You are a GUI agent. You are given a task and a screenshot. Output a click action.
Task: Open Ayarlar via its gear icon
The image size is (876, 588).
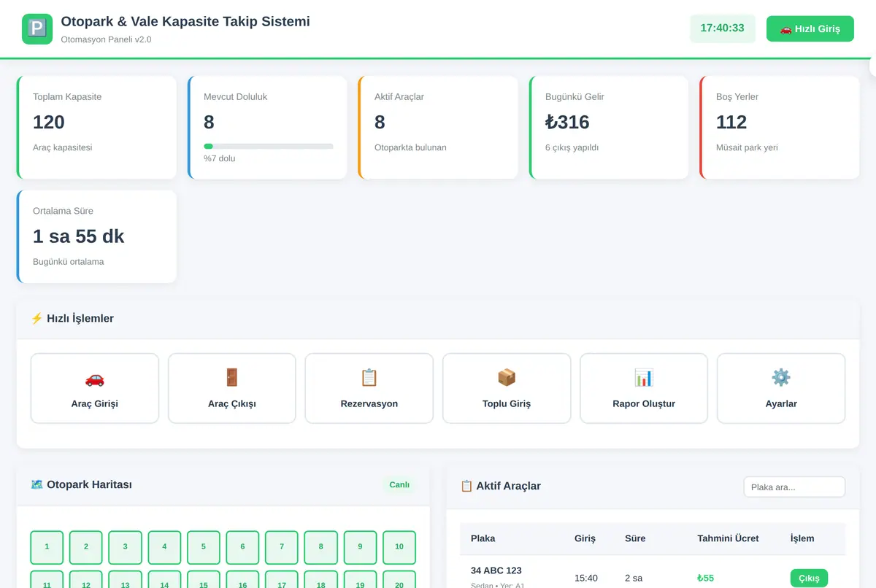tap(781, 378)
